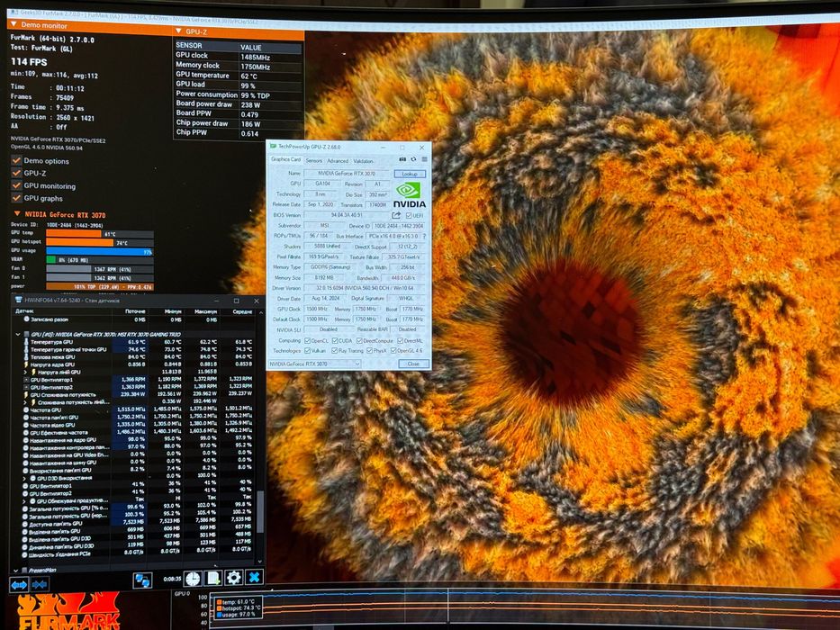The height and width of the screenshot is (630, 840).
Task: Click HWiNFO clock reset icon
Action: [x=193, y=579]
